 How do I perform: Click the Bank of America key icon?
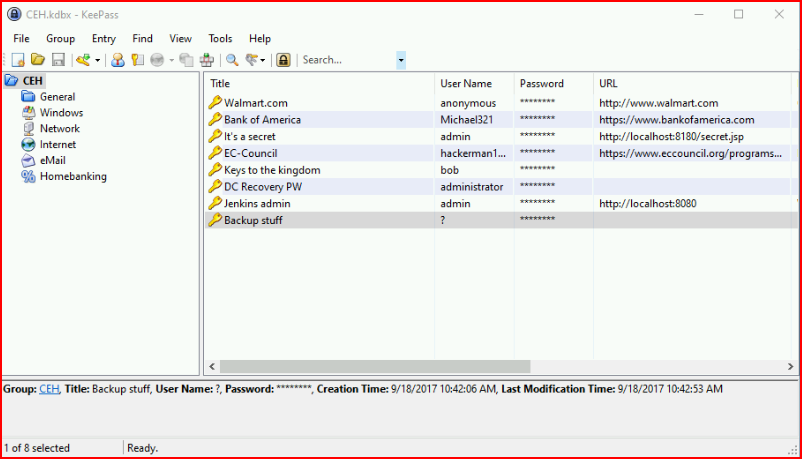215,119
